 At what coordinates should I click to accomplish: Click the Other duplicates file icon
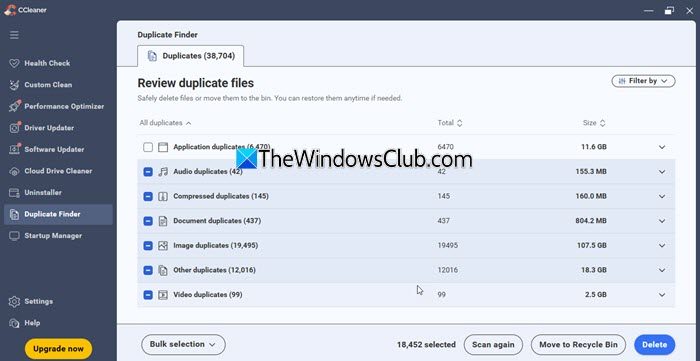click(x=163, y=270)
